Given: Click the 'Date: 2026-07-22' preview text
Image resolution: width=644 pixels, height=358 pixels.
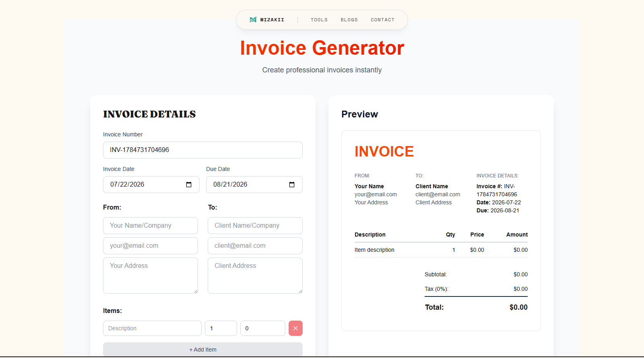Looking at the screenshot, I should click(x=499, y=202).
